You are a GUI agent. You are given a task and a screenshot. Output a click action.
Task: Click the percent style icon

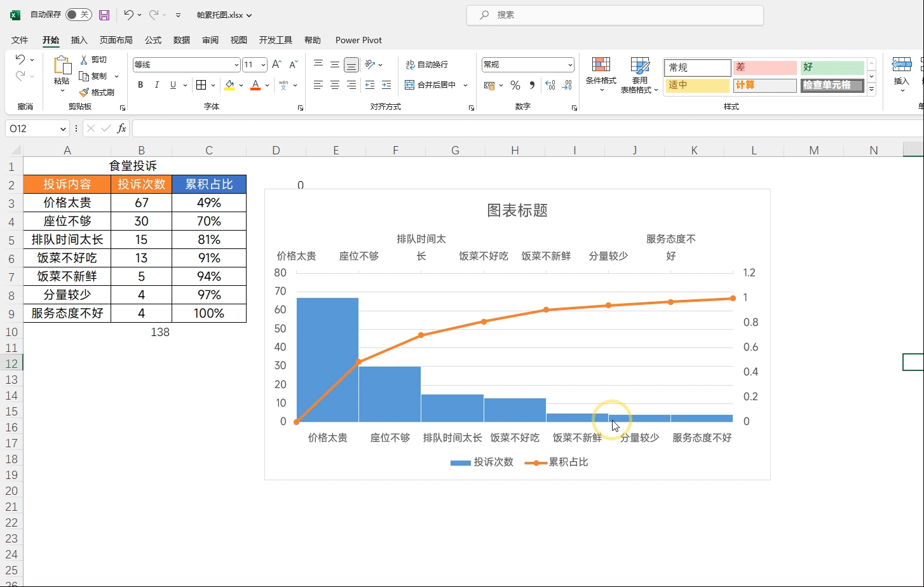coord(515,85)
